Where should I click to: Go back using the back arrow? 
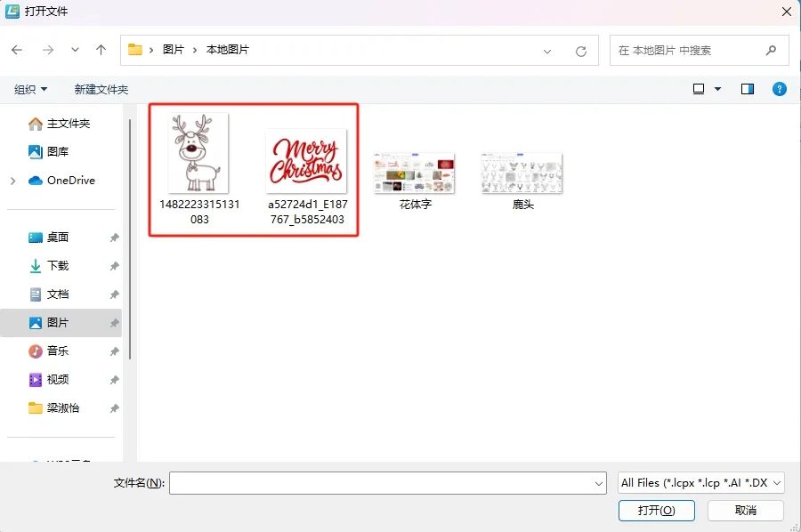coord(17,50)
